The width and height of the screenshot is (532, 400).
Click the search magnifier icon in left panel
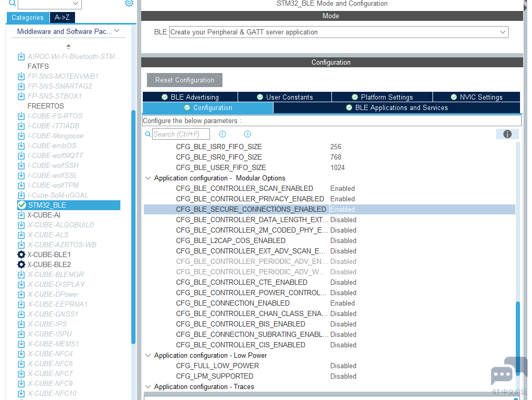point(12,3)
